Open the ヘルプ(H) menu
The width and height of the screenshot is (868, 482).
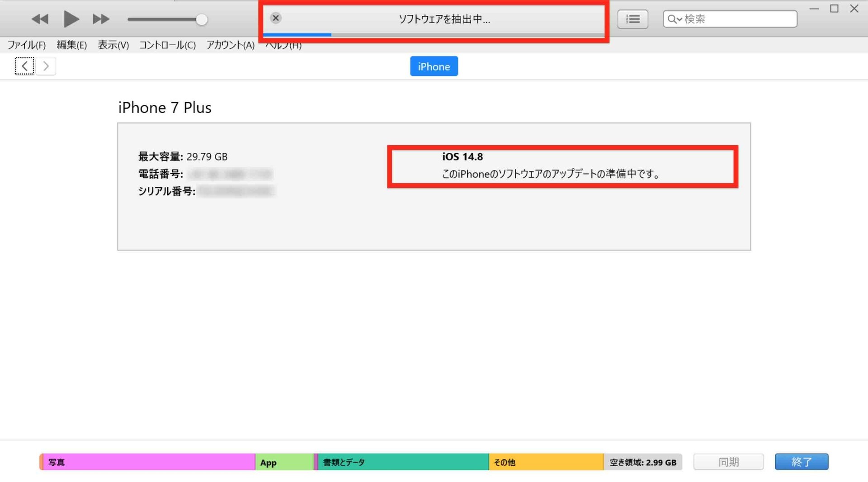[283, 45]
